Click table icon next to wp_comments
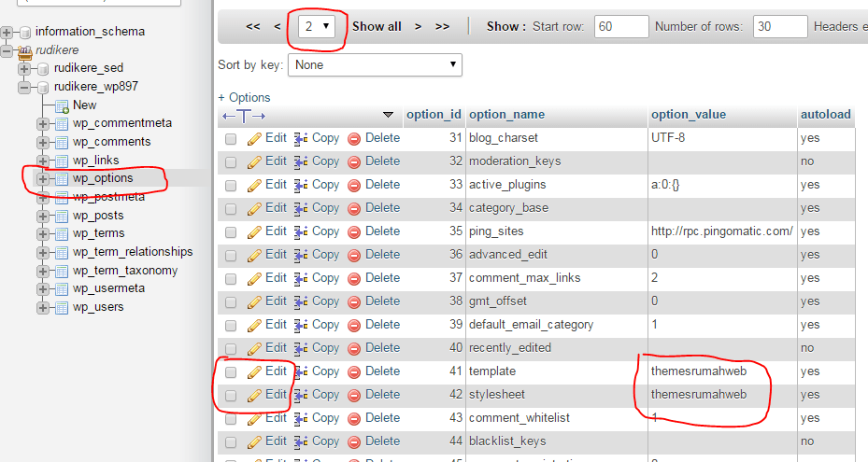This screenshot has height=462, width=868. pyautogui.click(x=62, y=142)
